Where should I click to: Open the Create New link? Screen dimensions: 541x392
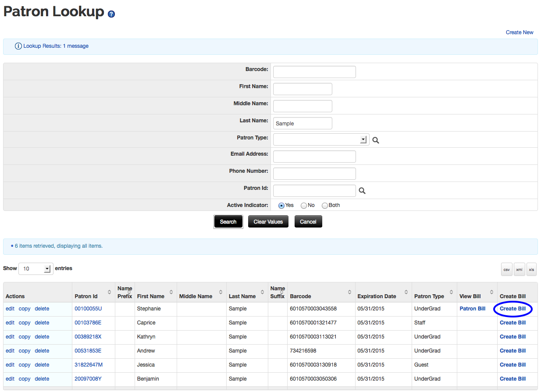pos(520,32)
